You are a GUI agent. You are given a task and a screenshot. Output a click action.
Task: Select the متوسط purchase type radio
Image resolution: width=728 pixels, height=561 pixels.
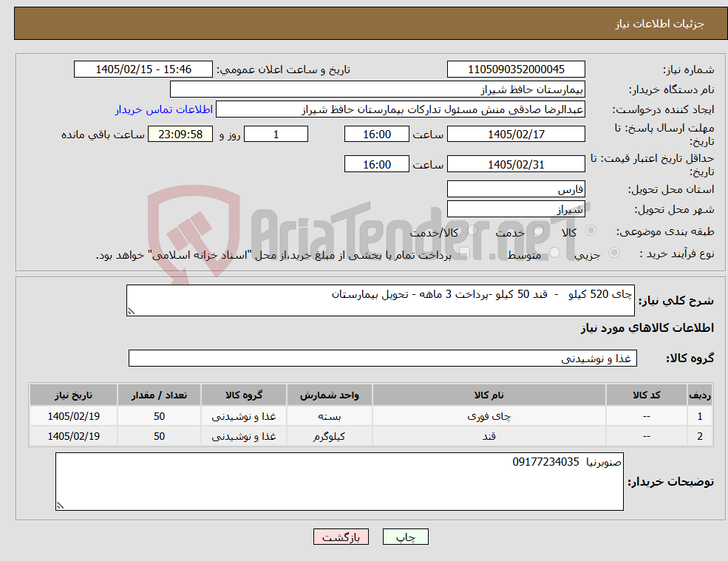(x=554, y=253)
